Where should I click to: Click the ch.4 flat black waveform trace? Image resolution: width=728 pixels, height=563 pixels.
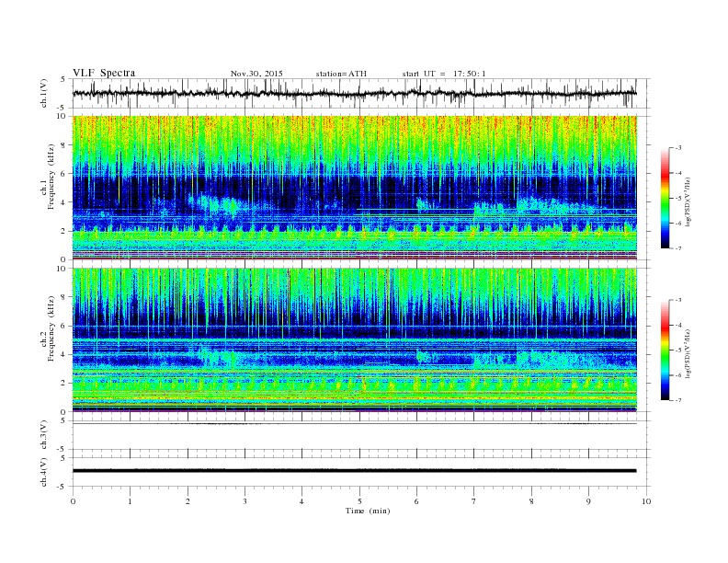(354, 471)
